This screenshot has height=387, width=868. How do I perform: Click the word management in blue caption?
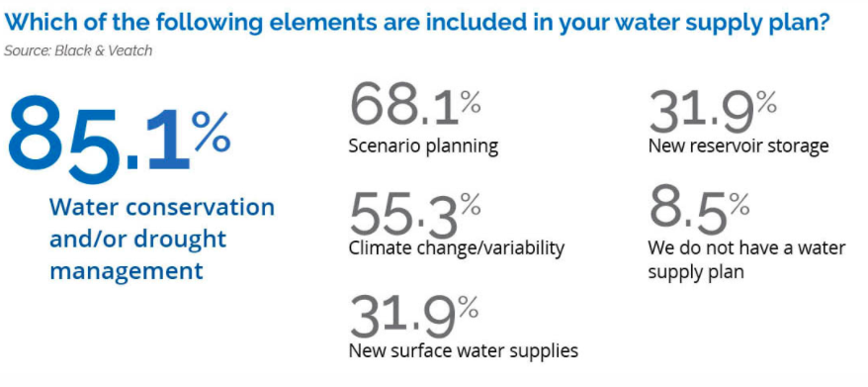127,271
